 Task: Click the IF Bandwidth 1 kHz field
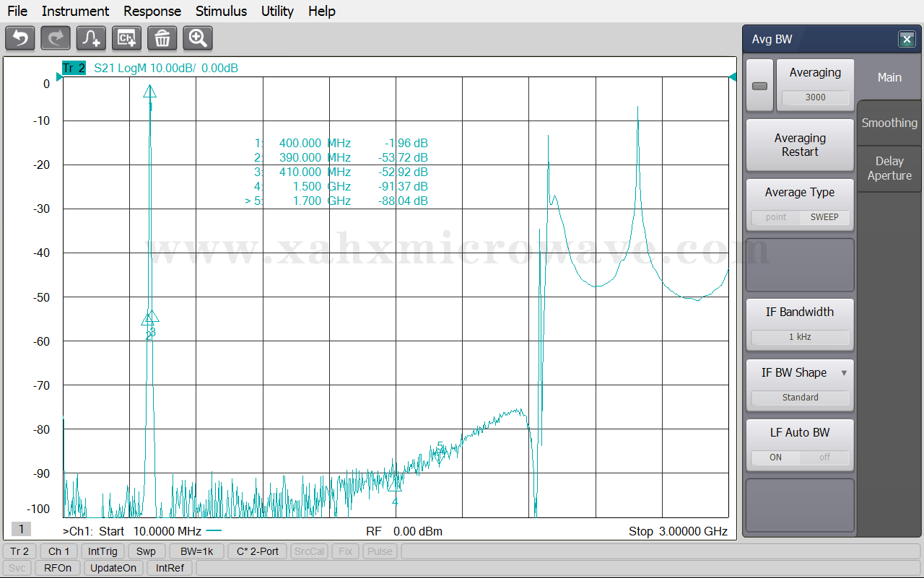pos(800,337)
